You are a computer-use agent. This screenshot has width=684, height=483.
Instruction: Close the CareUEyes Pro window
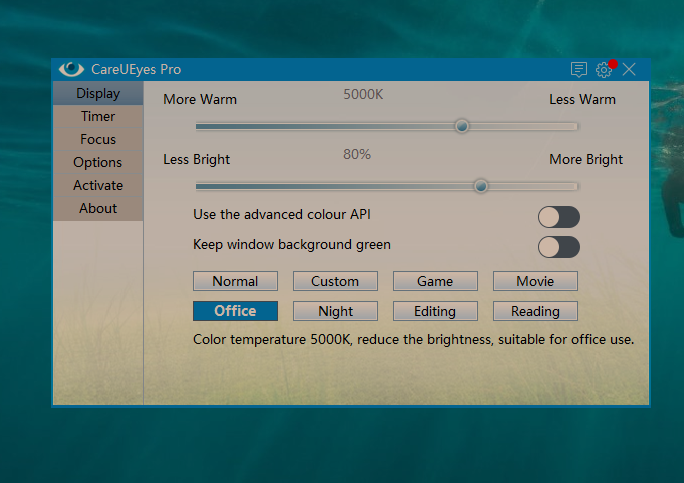click(x=629, y=69)
